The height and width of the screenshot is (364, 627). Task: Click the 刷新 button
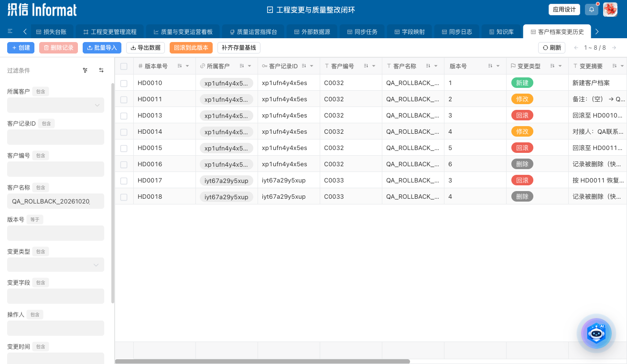pyautogui.click(x=552, y=48)
